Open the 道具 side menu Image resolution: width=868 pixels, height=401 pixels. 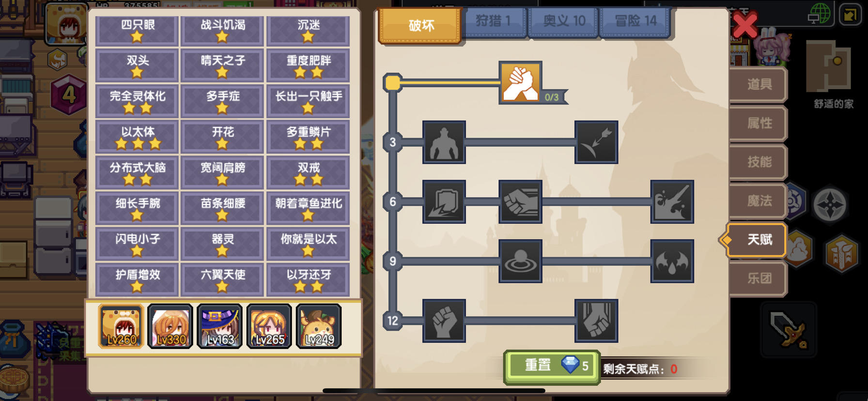759,84
